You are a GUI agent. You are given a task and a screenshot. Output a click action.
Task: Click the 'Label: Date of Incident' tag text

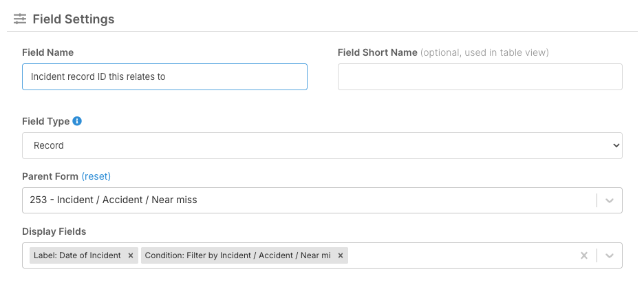tap(77, 255)
